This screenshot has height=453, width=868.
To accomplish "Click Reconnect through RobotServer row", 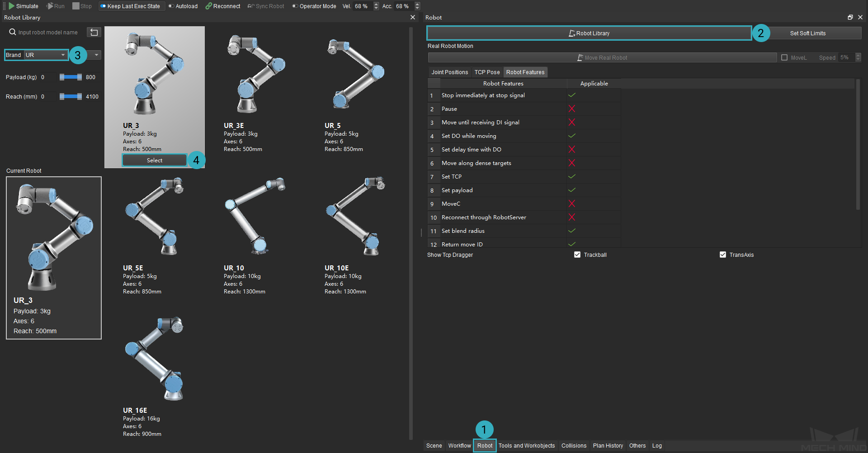I will click(524, 217).
